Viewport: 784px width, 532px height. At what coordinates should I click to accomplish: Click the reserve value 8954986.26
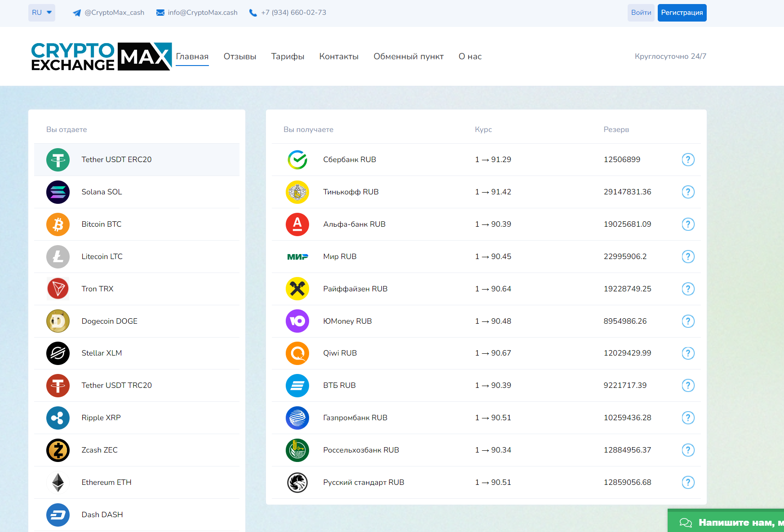click(x=625, y=321)
